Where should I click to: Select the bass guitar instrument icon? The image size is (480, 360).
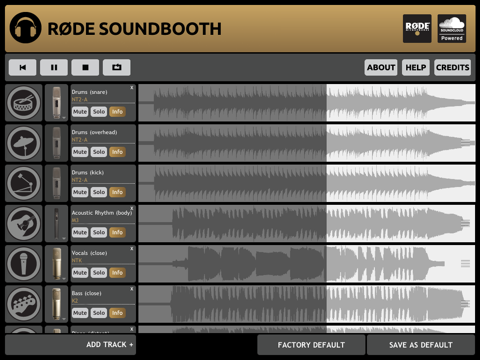tap(24, 304)
